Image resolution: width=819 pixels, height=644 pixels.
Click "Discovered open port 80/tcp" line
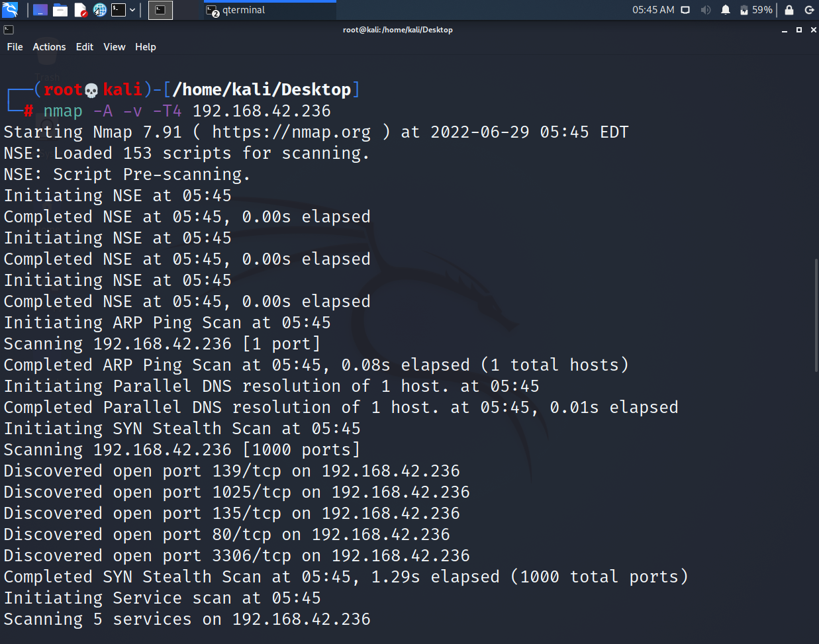226,535
